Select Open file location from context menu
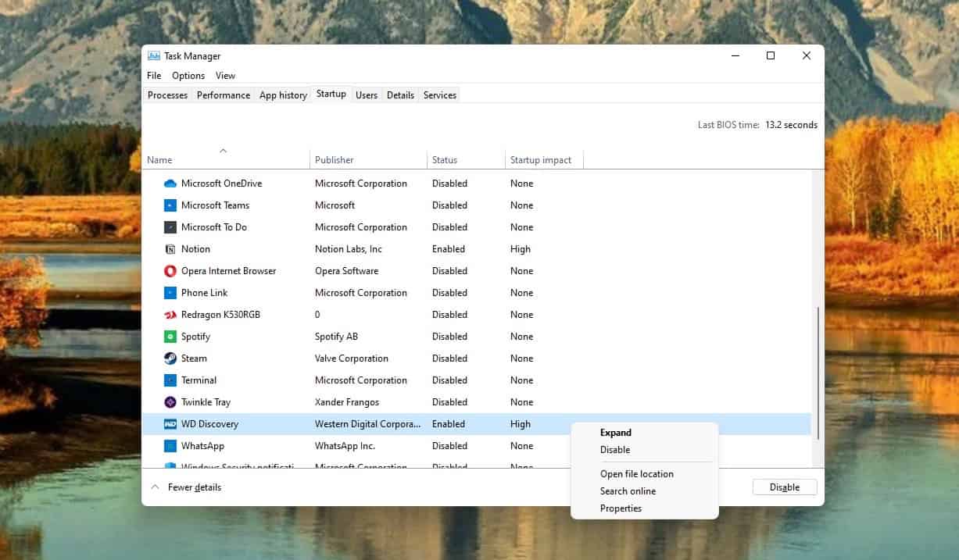Image resolution: width=959 pixels, height=560 pixels. (637, 473)
